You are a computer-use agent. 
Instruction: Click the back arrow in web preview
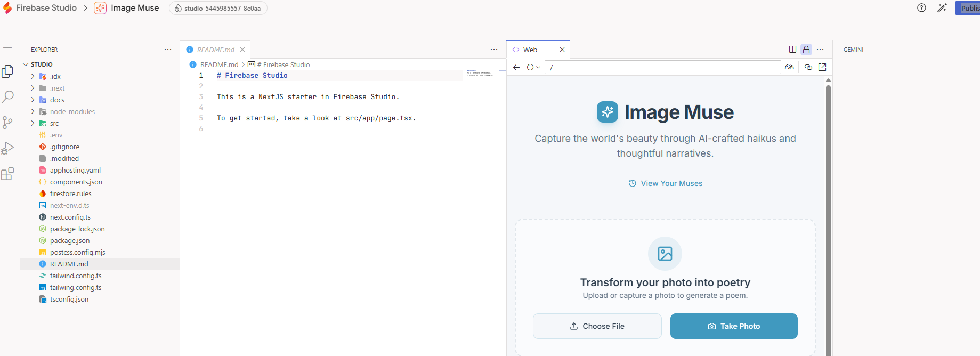coord(516,67)
